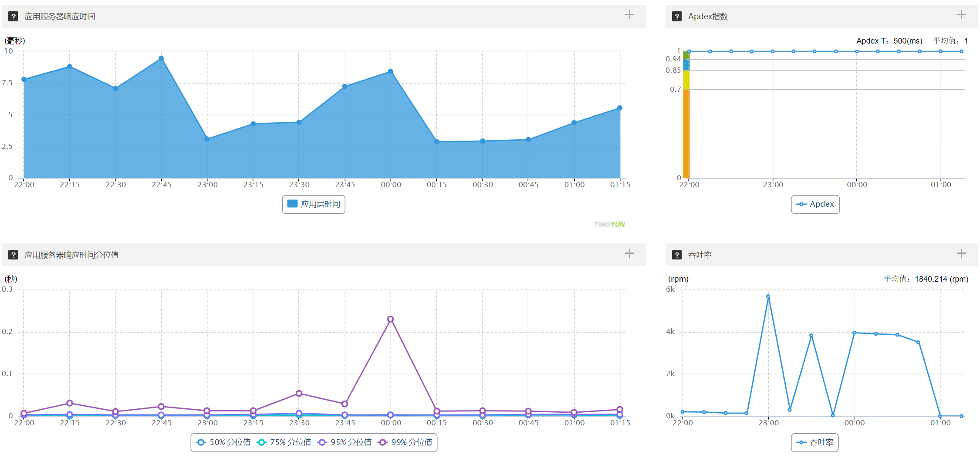Image resolution: width=980 pixels, height=458 pixels.
Task: Expand the 吞吐率 panel with plus icon
Action: click(x=961, y=253)
